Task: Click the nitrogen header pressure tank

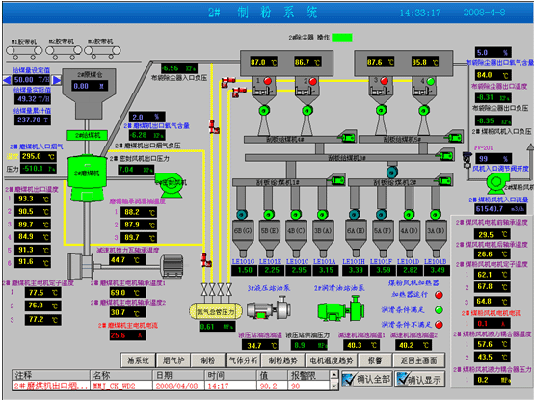Action: 216,311
